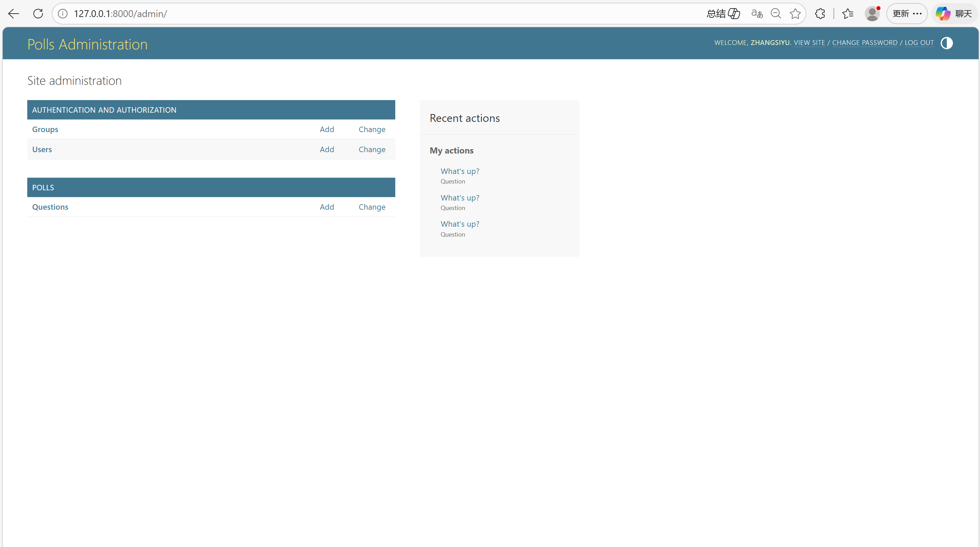This screenshot has height=547, width=980.
Task: Click the LOG OUT link
Action: click(919, 43)
